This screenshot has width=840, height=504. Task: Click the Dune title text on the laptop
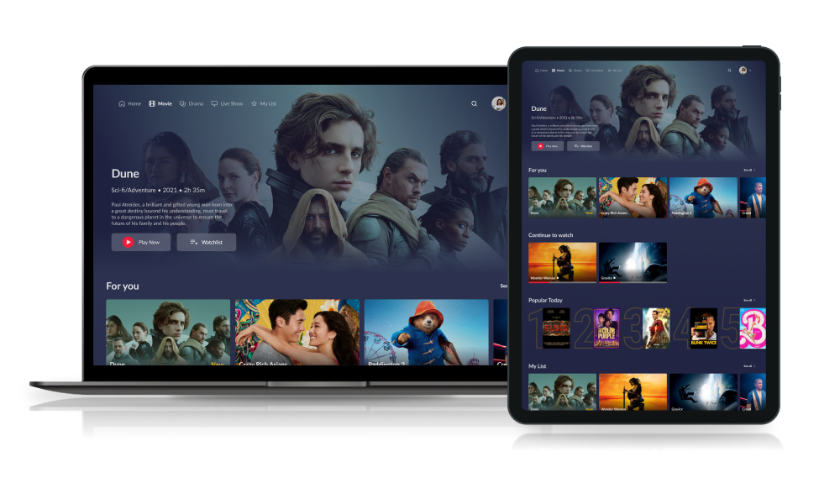coord(125,174)
